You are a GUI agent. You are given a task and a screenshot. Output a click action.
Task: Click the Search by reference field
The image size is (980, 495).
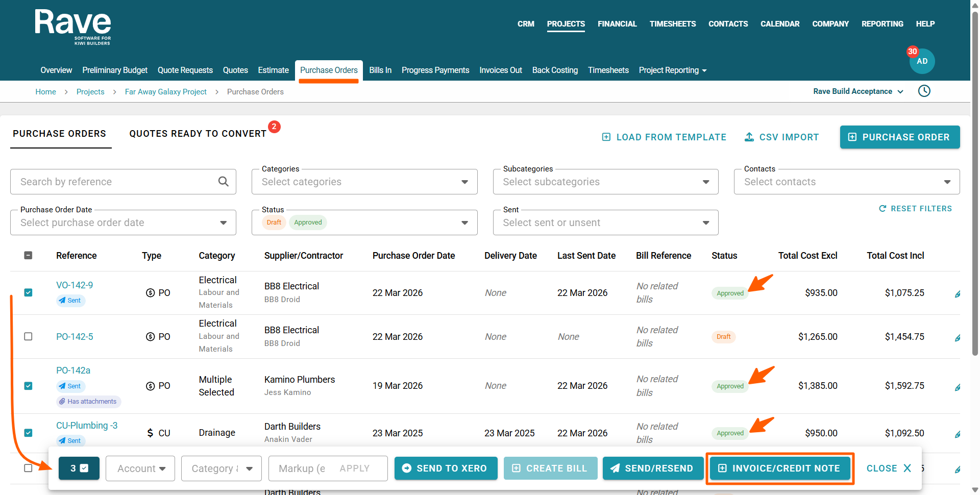(115, 182)
